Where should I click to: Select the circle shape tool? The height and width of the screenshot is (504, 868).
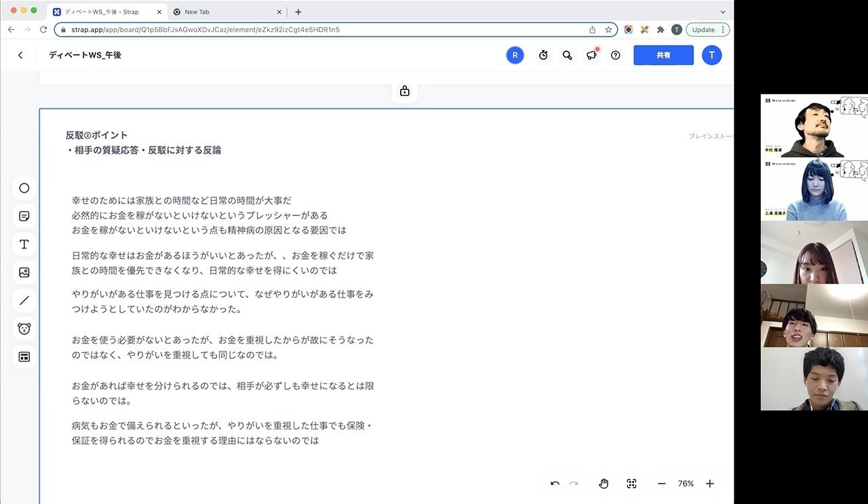pos(24,188)
